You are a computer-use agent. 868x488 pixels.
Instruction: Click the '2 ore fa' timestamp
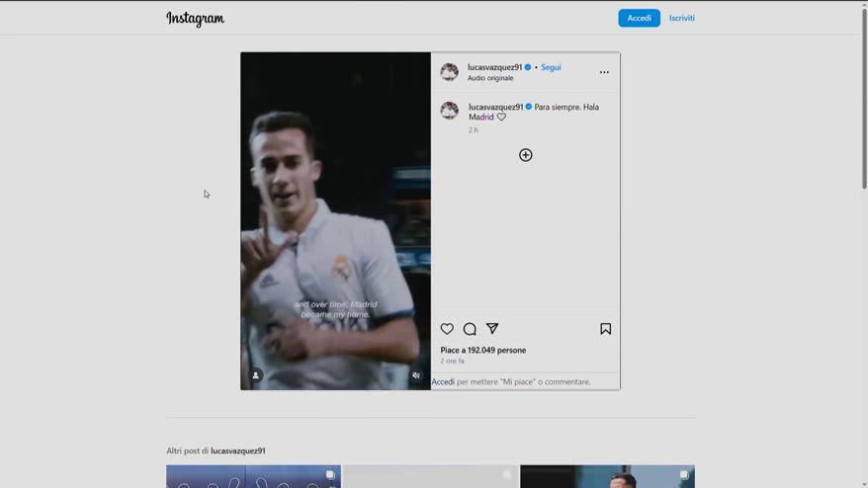[x=452, y=361]
